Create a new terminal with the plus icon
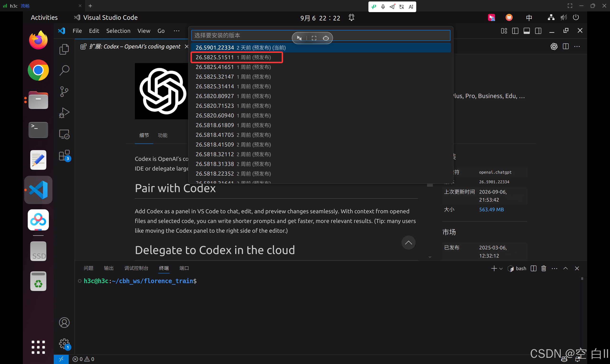Image resolution: width=610 pixels, height=364 pixels. pos(494,268)
